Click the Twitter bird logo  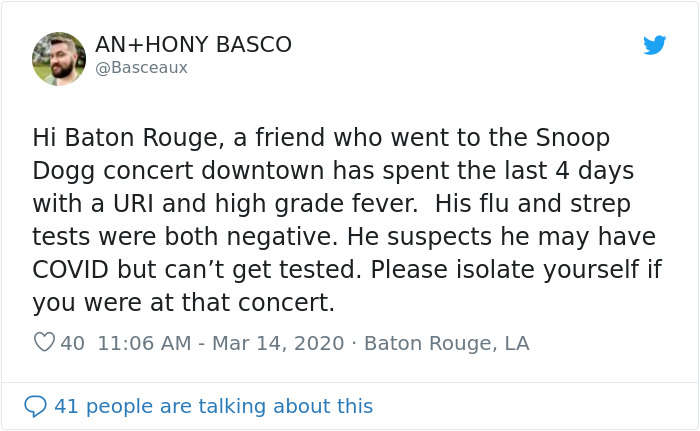[x=654, y=45]
